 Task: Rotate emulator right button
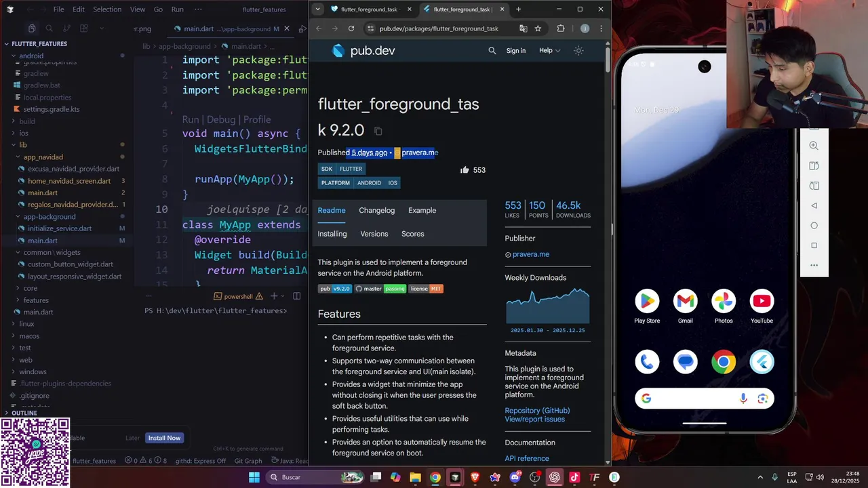click(814, 186)
